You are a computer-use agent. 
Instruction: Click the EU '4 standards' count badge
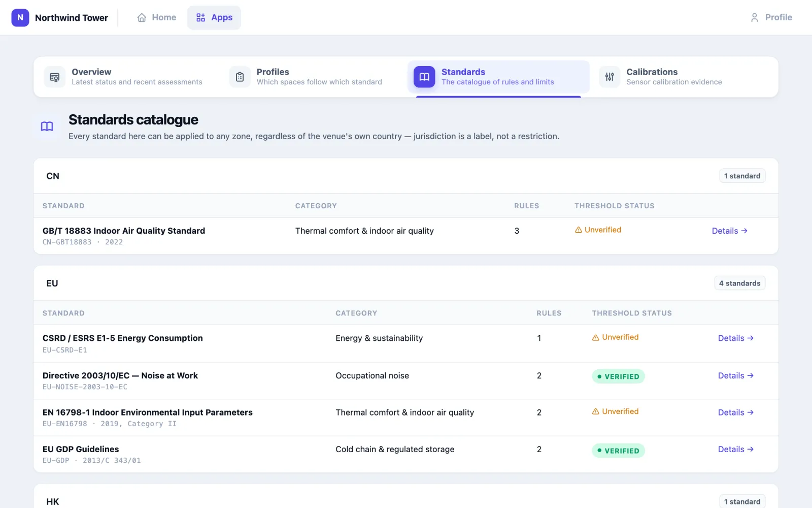click(x=739, y=283)
